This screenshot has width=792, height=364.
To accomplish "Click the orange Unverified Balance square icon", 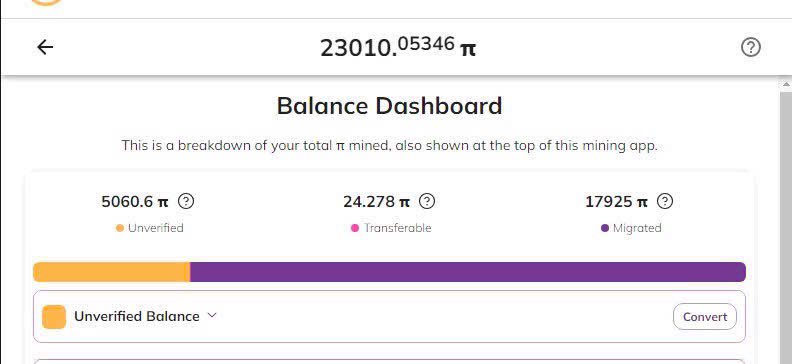I will click(x=54, y=317).
